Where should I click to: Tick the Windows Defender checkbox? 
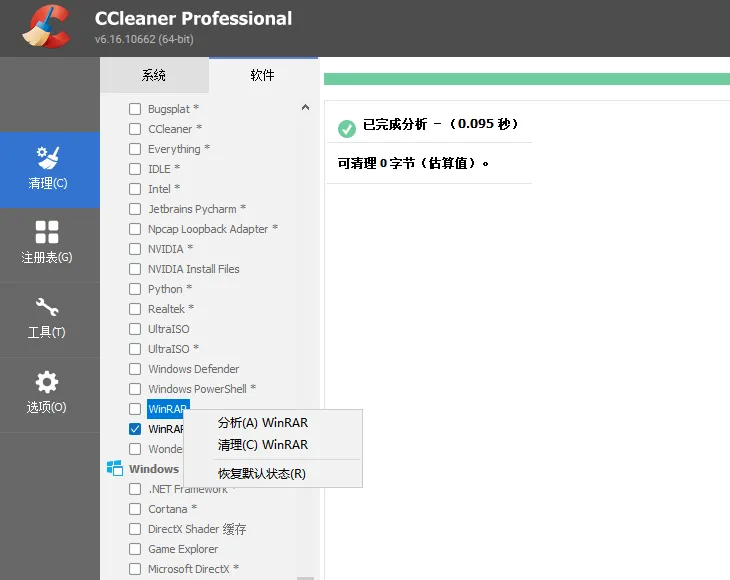click(135, 369)
